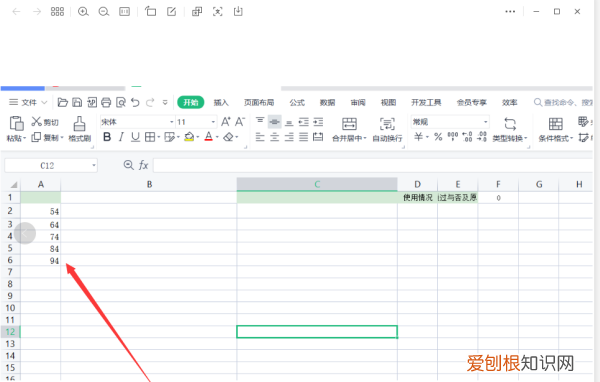Align text left
Screen dimensions: 600x382
point(260,137)
